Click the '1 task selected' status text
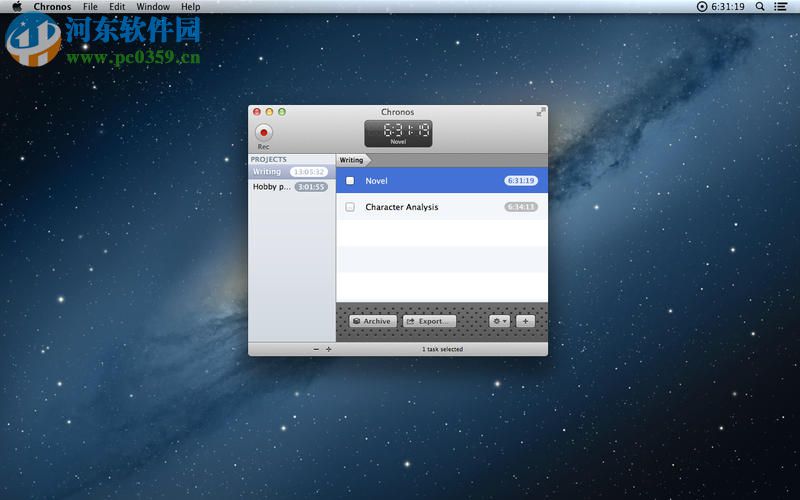 (x=442, y=349)
